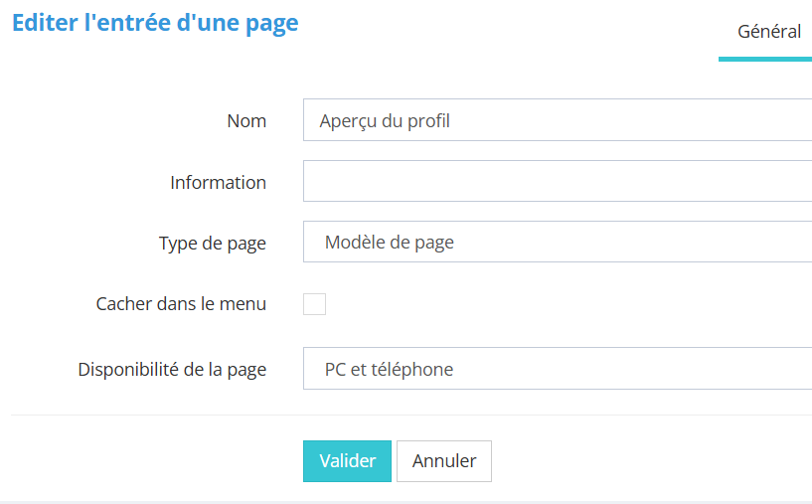
Task: Focus the empty Information text field
Action: coord(557,181)
